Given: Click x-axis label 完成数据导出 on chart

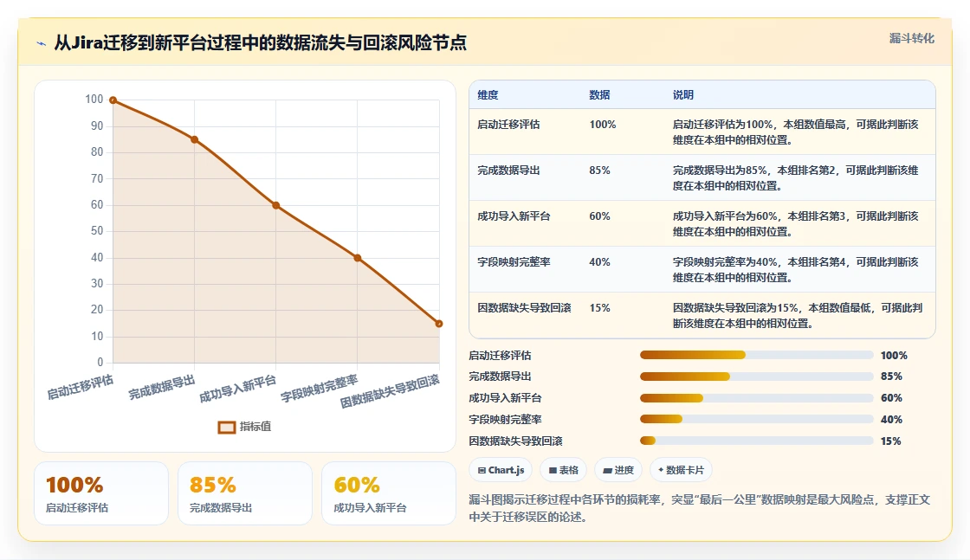Looking at the screenshot, I should click(162, 388).
